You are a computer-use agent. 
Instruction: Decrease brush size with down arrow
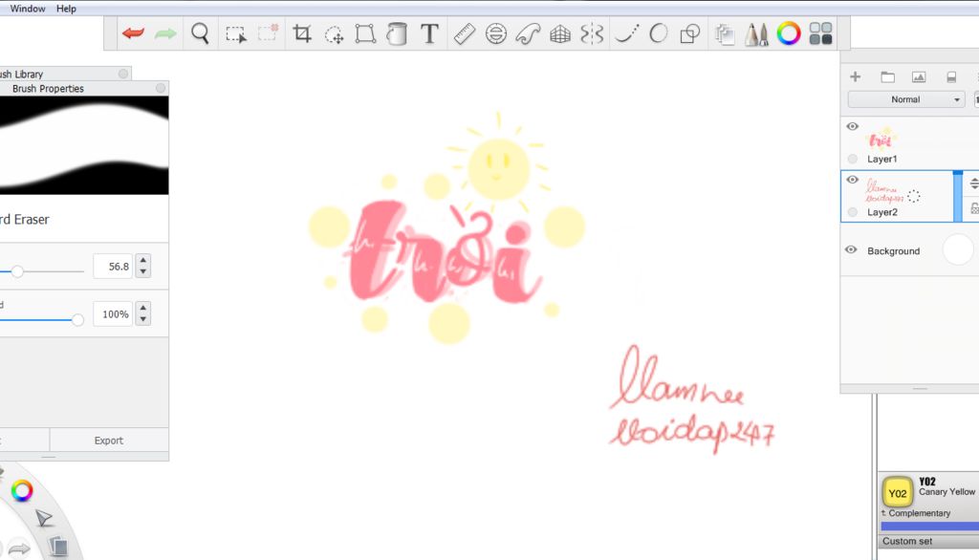(143, 271)
